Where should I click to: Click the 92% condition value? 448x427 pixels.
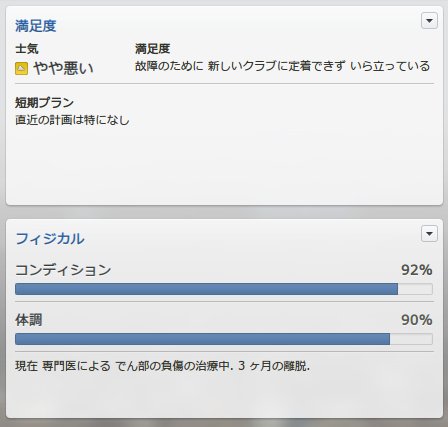click(x=417, y=270)
